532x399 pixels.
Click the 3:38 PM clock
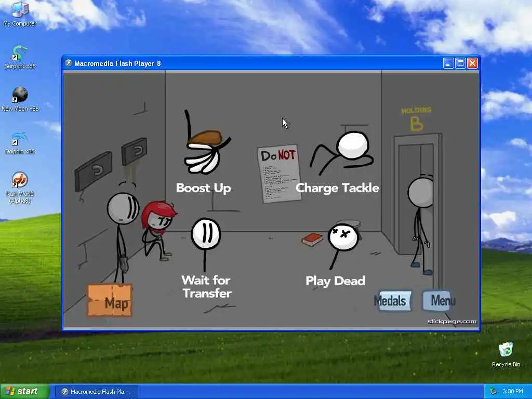click(513, 392)
